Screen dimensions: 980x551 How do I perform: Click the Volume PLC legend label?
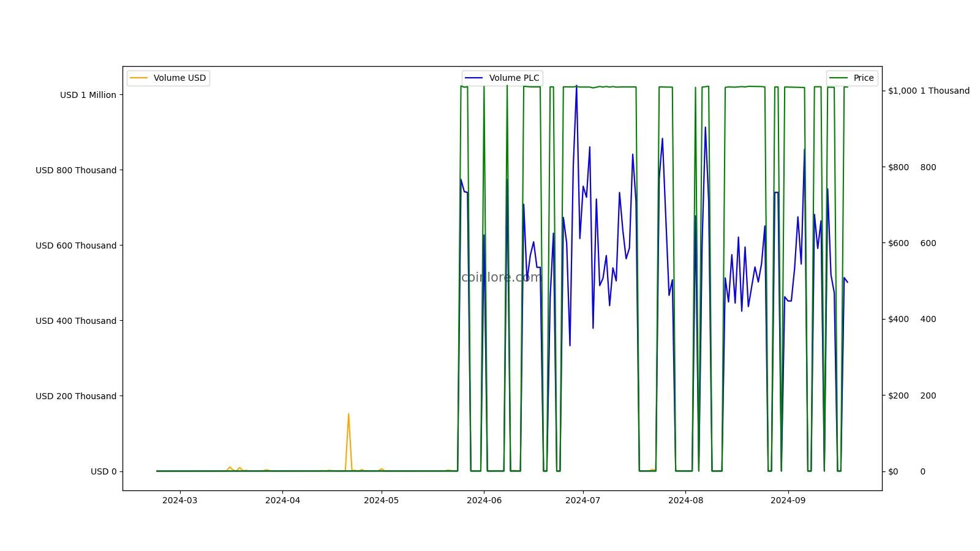pyautogui.click(x=514, y=78)
